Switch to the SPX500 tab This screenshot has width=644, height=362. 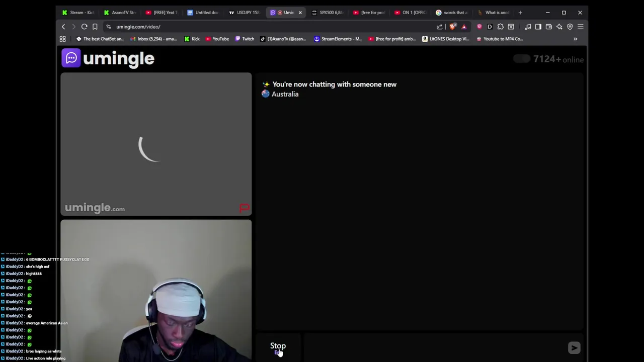pyautogui.click(x=327, y=13)
